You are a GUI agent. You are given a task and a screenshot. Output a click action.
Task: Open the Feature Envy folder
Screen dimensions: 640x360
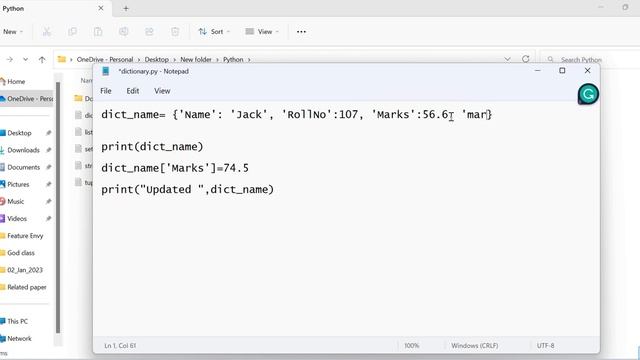click(x=25, y=236)
